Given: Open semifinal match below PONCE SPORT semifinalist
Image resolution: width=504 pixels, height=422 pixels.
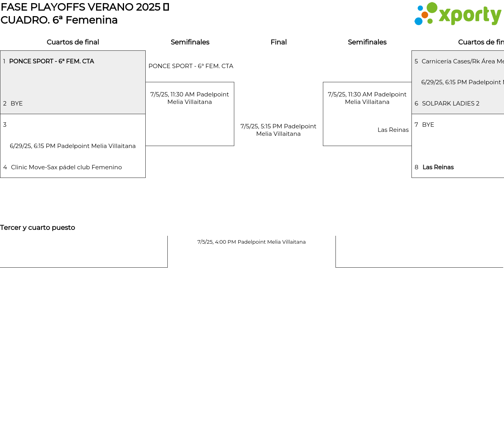Looking at the screenshot, I should tap(189, 98).
